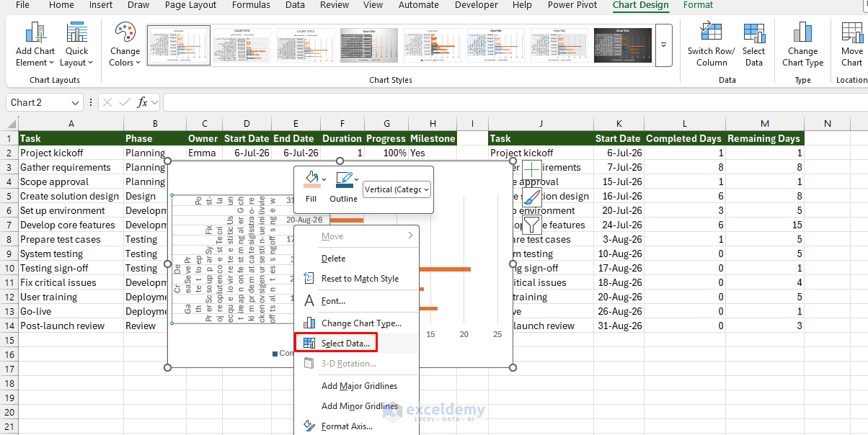This screenshot has width=868, height=435.
Task: Open the Outline color menu
Action: coord(343,187)
